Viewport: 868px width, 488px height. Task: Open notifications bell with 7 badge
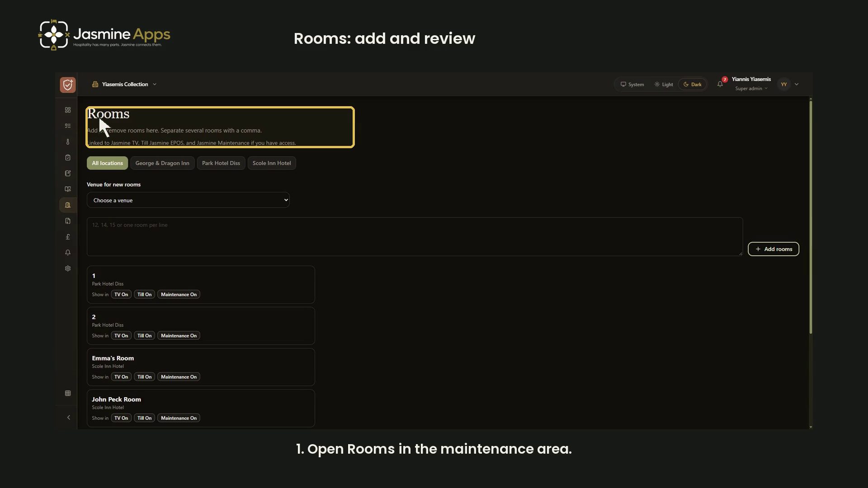point(720,84)
